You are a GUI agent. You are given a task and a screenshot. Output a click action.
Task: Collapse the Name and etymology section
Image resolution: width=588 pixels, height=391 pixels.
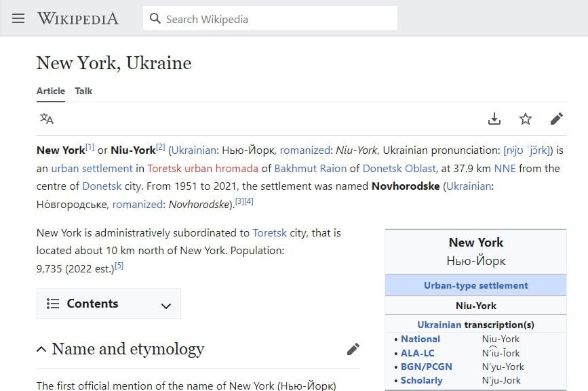pyautogui.click(x=41, y=350)
